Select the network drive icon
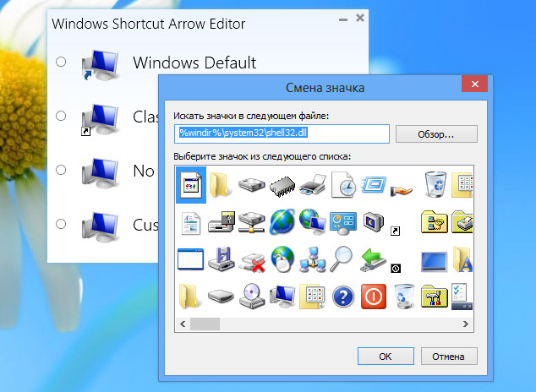This screenshot has height=392, width=536. coord(252,222)
